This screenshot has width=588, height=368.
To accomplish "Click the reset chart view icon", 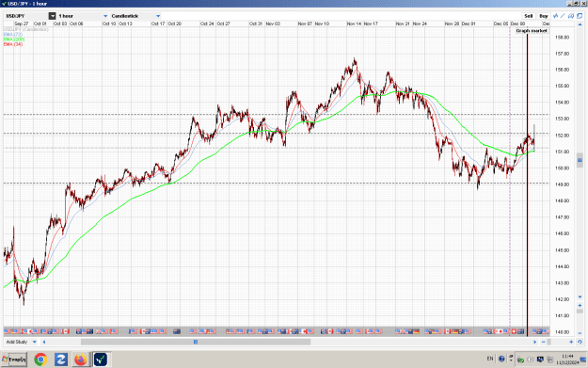I will coord(580,342).
